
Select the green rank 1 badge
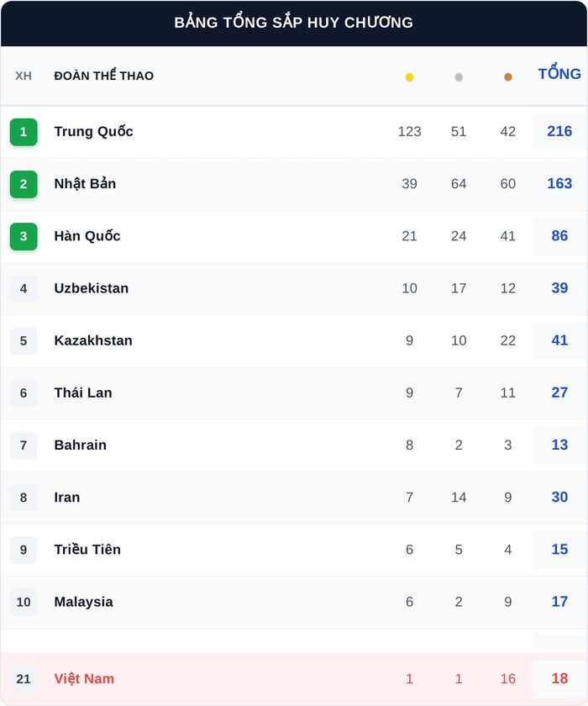click(x=24, y=132)
